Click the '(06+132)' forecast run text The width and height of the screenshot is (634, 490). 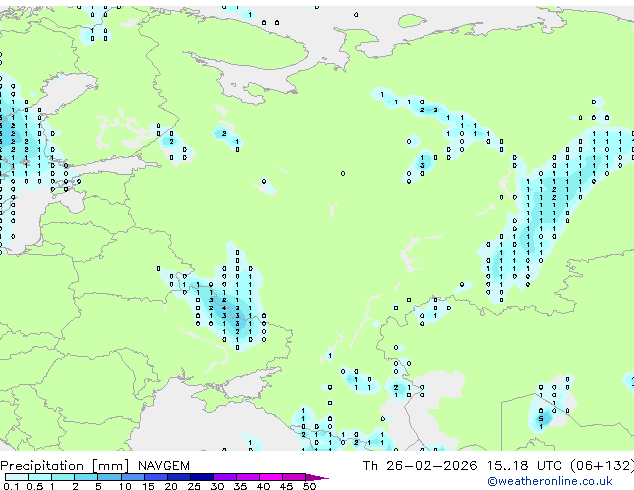(602, 466)
